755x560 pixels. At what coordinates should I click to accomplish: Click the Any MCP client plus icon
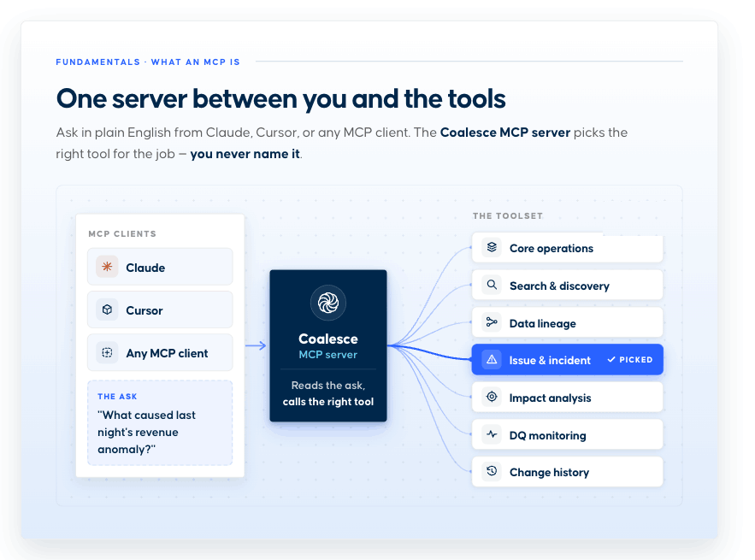107,352
